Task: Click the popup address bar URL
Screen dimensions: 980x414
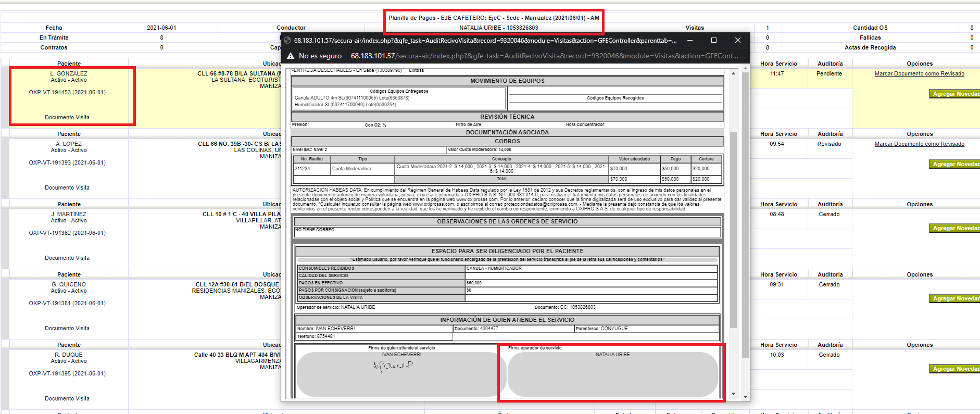Action: tap(544, 56)
